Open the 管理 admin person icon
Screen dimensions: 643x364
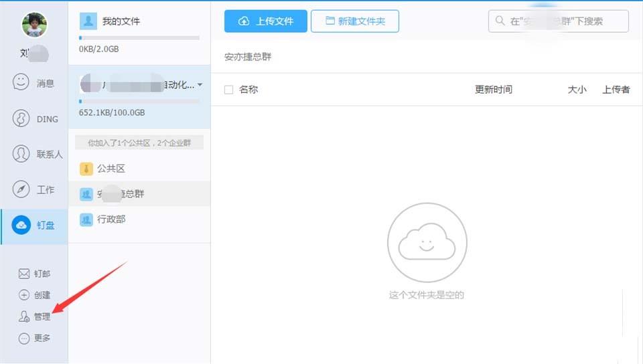(x=24, y=316)
